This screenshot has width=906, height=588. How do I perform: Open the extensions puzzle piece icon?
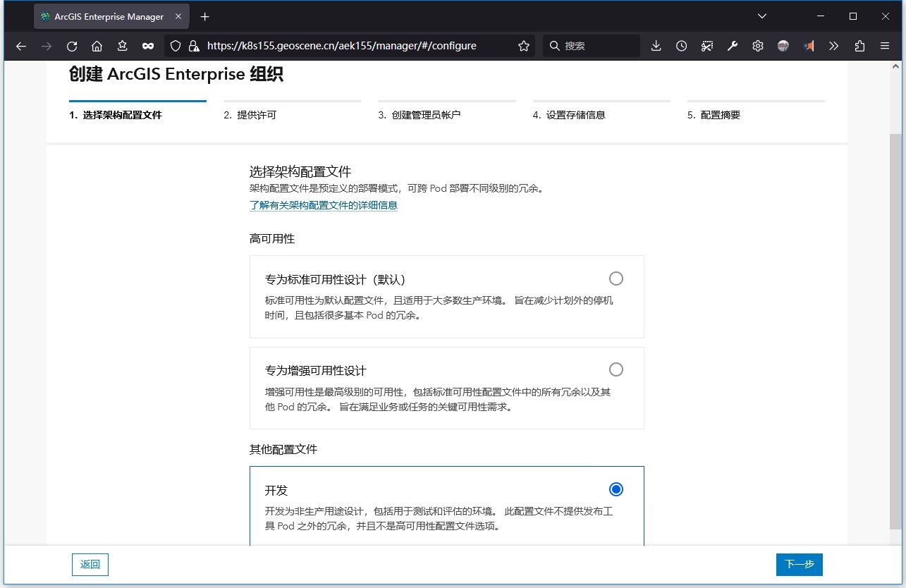[859, 46]
